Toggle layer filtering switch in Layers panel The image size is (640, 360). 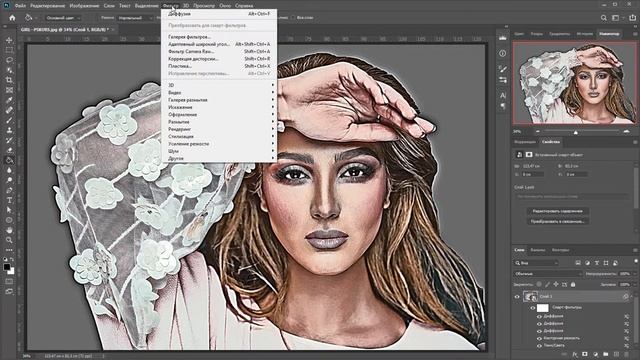coord(636,261)
